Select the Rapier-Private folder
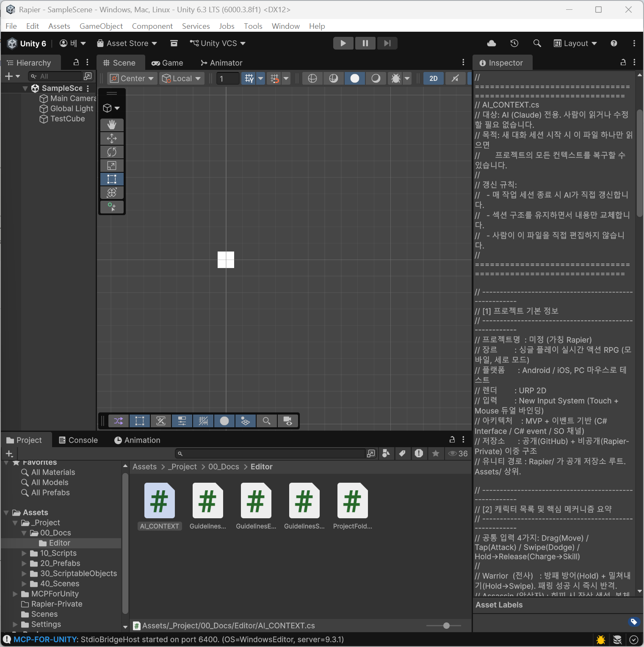Screen dimensions: 644x647 pos(57,604)
